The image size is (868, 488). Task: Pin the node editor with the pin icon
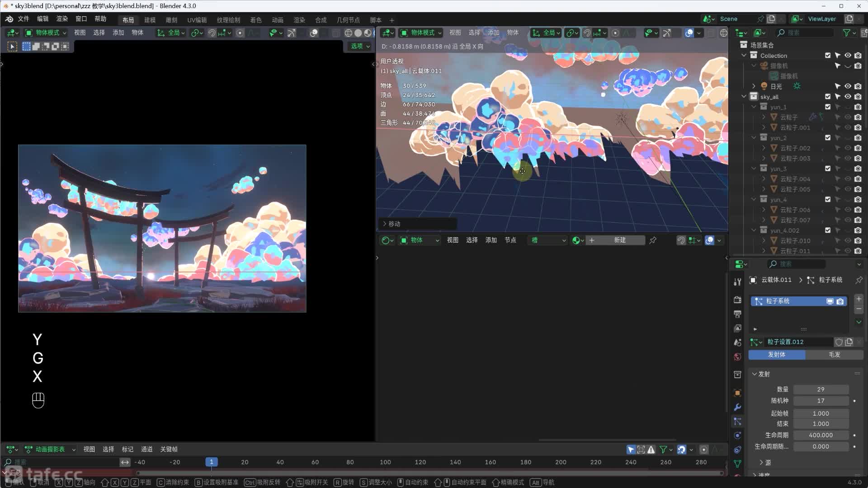click(x=653, y=240)
